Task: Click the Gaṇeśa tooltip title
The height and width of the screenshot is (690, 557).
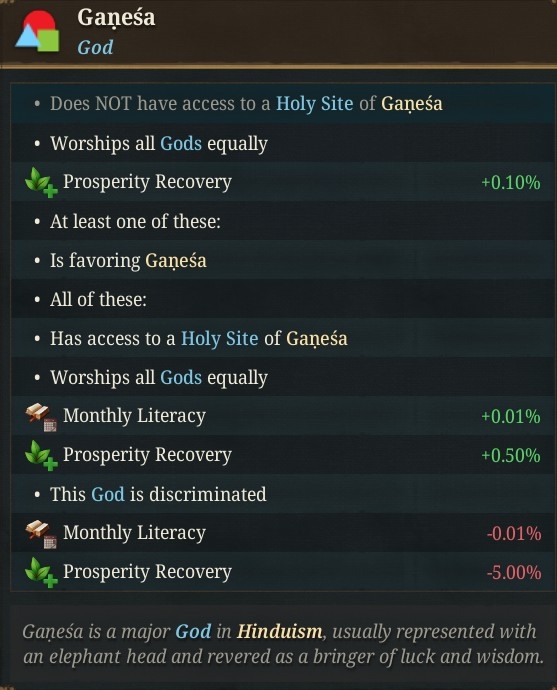Action: click(116, 18)
